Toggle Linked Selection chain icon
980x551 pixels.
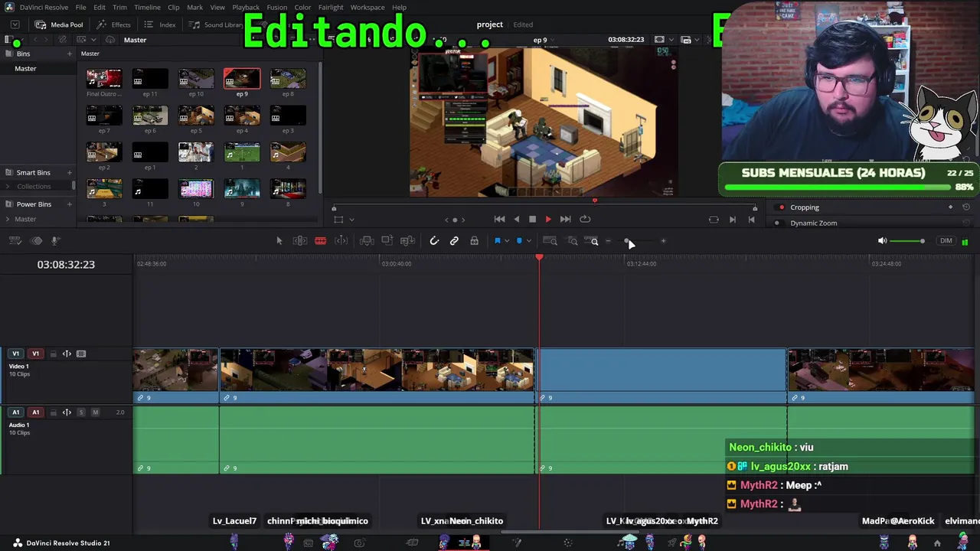click(x=454, y=241)
